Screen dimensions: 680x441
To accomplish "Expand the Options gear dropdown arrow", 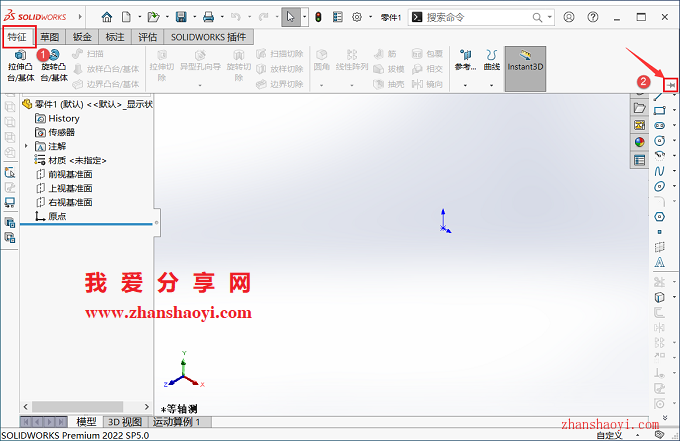I will [370, 17].
